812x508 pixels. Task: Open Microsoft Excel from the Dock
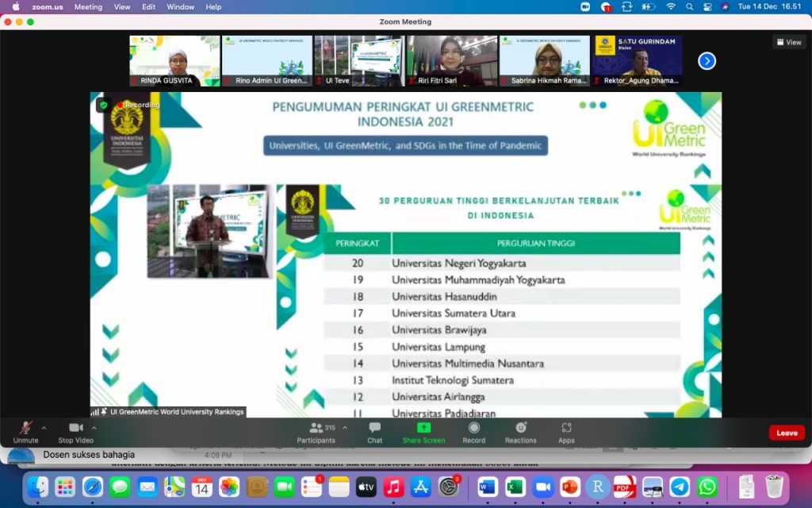point(515,487)
